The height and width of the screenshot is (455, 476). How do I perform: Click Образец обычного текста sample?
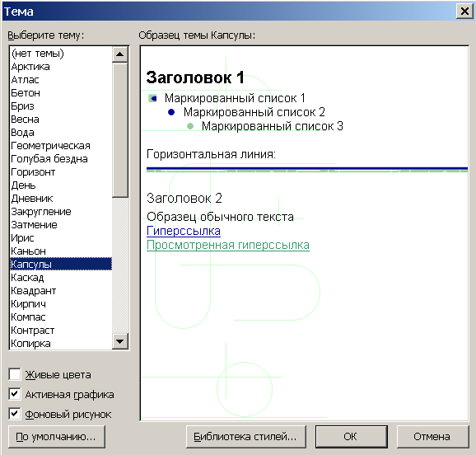[220, 217]
